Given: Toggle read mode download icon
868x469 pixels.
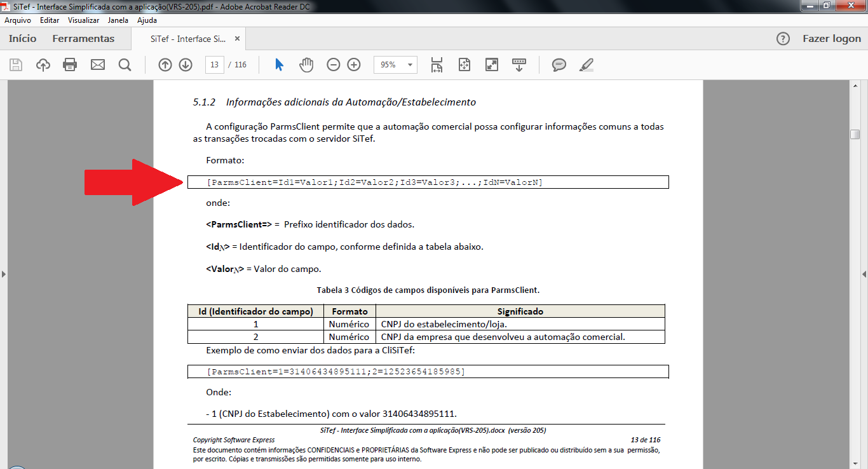Looking at the screenshot, I should tap(519, 65).
